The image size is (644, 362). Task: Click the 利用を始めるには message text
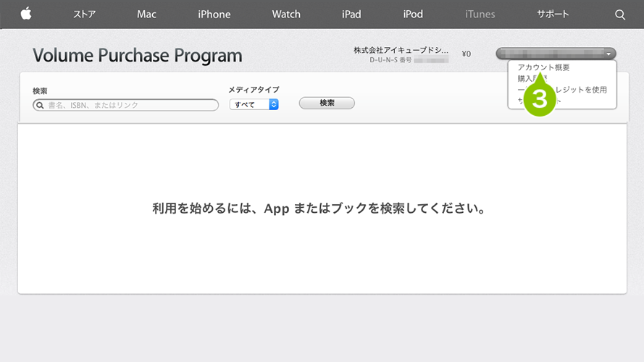pyautogui.click(x=319, y=209)
